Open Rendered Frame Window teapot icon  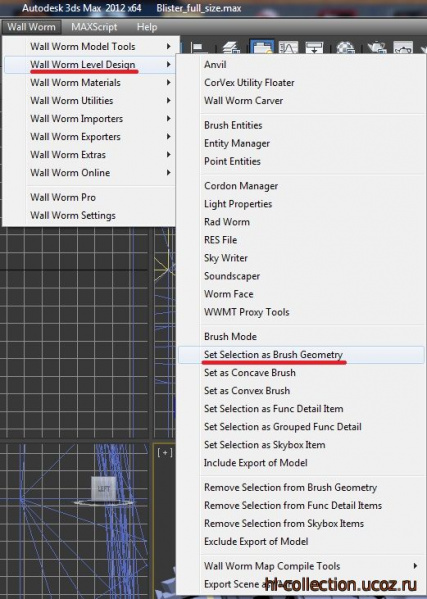coord(403,47)
